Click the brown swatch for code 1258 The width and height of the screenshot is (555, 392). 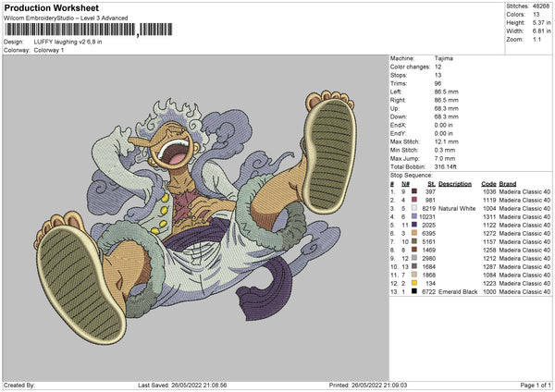(x=414, y=250)
